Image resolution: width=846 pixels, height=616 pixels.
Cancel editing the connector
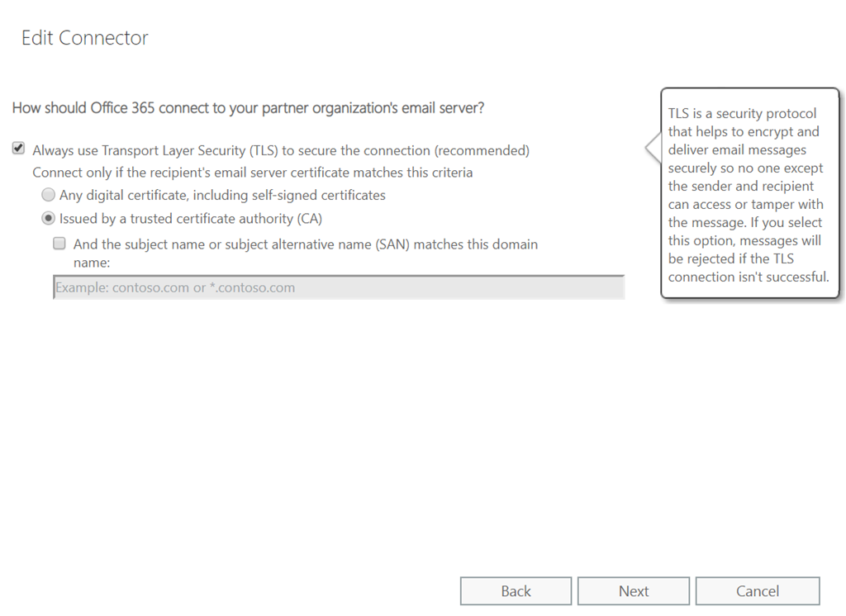[758, 591]
